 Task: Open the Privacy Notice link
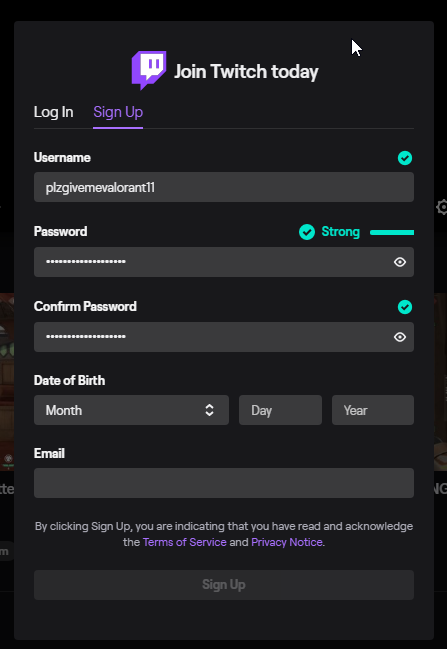[287, 542]
